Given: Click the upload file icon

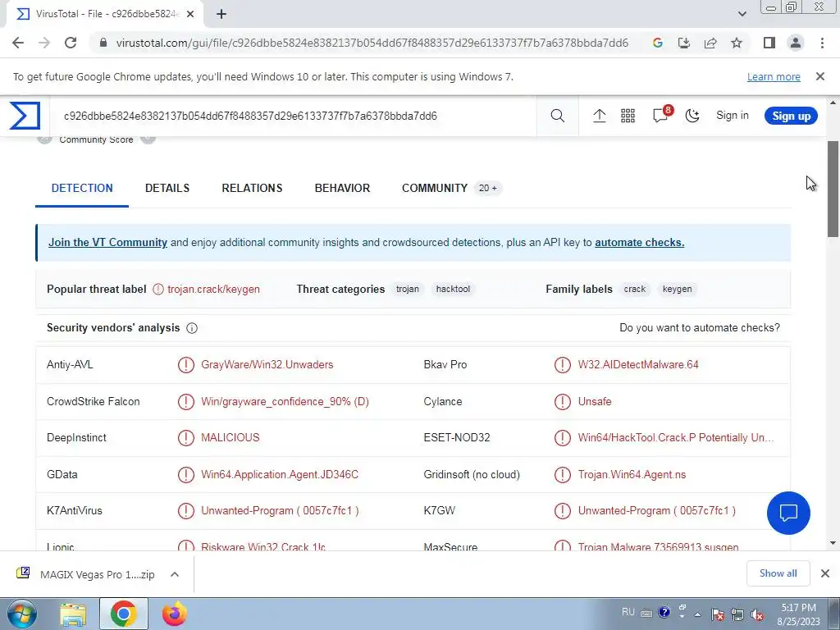Looking at the screenshot, I should pyautogui.click(x=600, y=116).
